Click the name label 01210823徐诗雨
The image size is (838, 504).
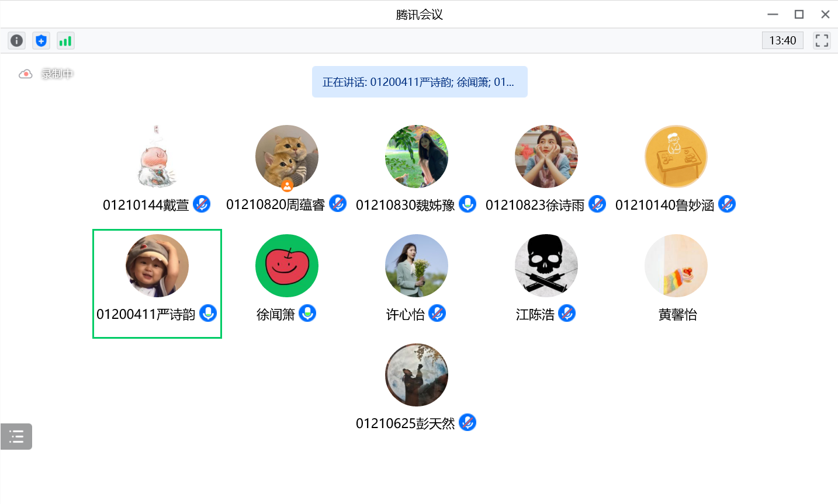coord(535,205)
